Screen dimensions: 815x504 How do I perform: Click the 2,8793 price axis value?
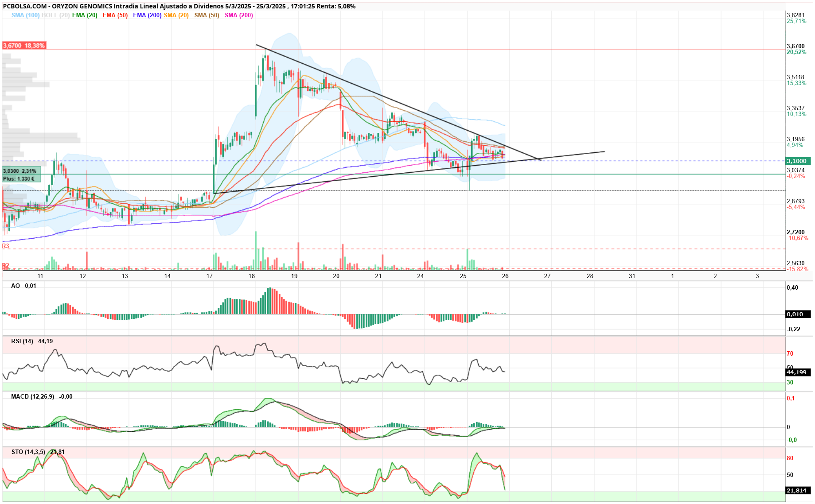click(x=796, y=201)
